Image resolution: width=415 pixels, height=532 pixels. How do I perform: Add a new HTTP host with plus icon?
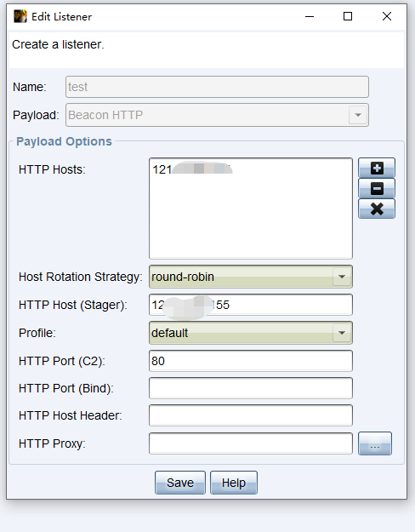point(377,168)
